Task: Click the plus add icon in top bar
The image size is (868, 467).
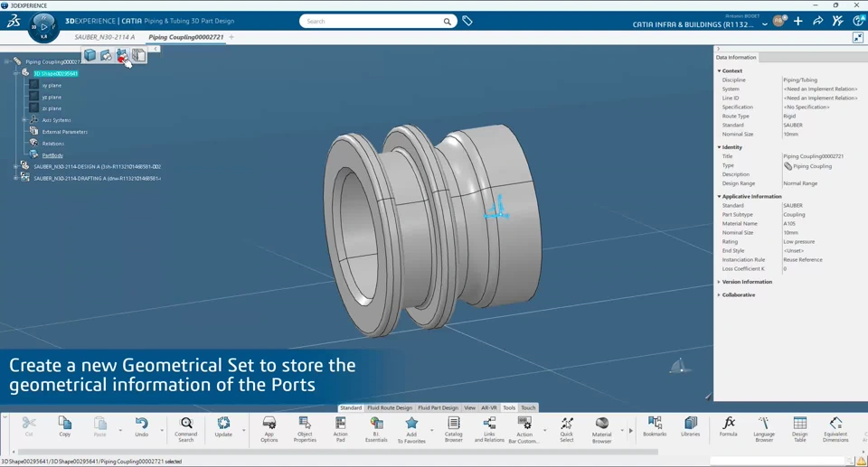Action: point(797,21)
